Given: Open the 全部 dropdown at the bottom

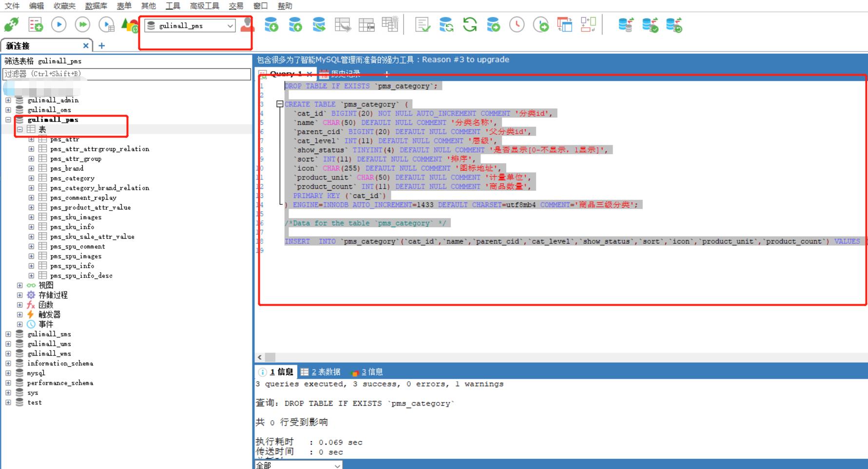Looking at the screenshot, I should (298, 465).
